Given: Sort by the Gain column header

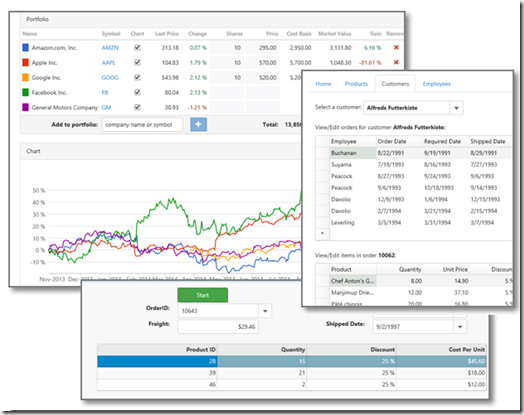Looking at the screenshot, I should click(376, 34).
